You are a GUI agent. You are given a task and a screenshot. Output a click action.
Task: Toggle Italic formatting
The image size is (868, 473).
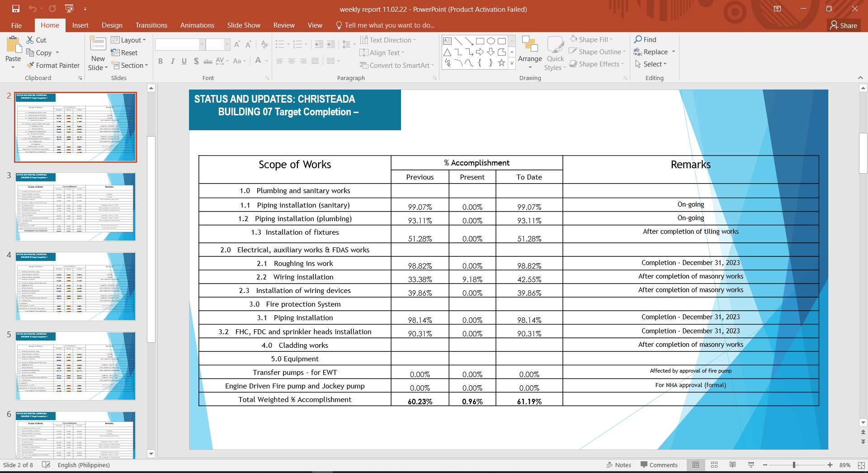[x=172, y=61]
